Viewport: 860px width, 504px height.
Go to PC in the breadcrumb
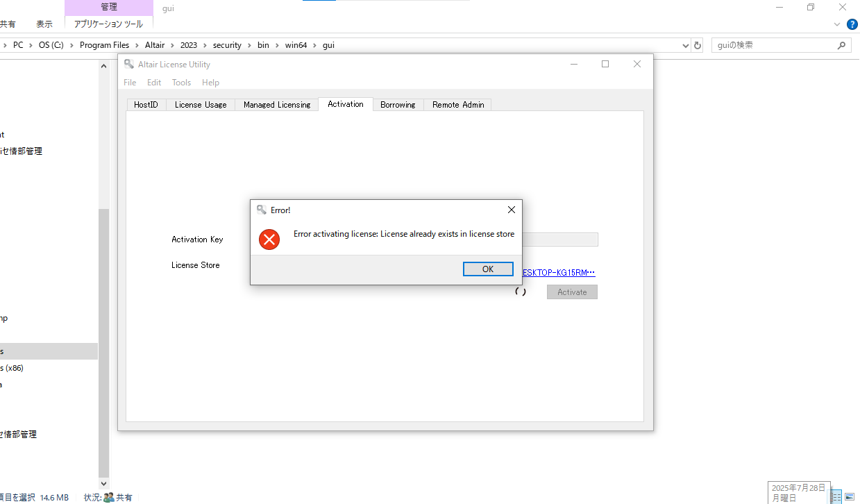(x=18, y=45)
